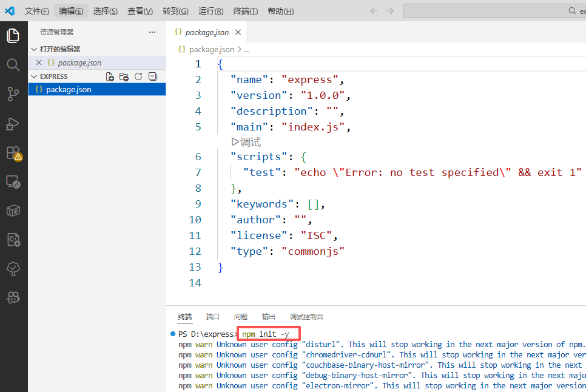Viewport: 586px width, 392px height.
Task: Open the Run and Debug view
Action: tap(13, 124)
